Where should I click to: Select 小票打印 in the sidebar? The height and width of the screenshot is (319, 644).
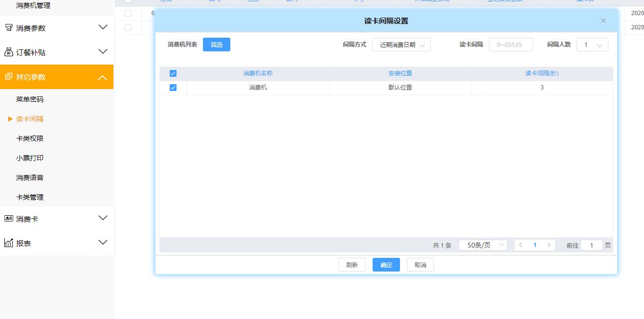pos(30,158)
